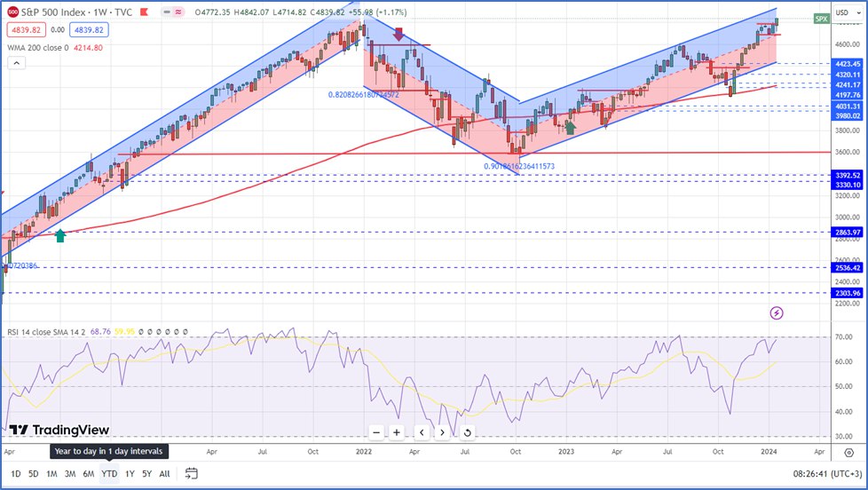Select the 5Y time range
The height and width of the screenshot is (490, 868).
(x=146, y=473)
